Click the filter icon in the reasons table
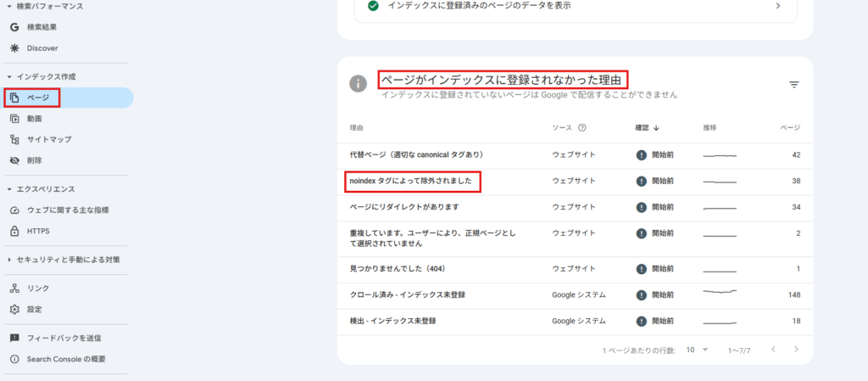 tap(793, 84)
